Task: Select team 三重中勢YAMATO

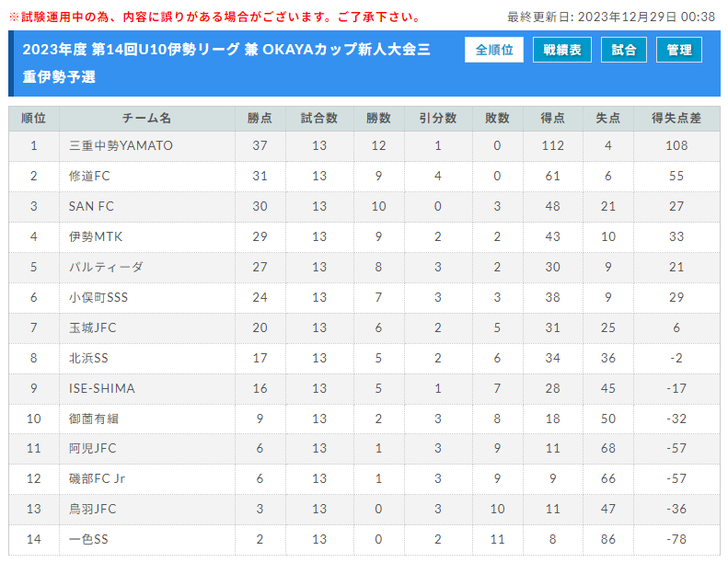Action: click(121, 145)
